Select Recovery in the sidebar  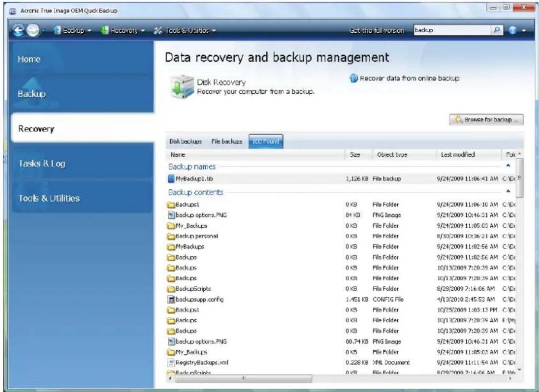(83, 128)
